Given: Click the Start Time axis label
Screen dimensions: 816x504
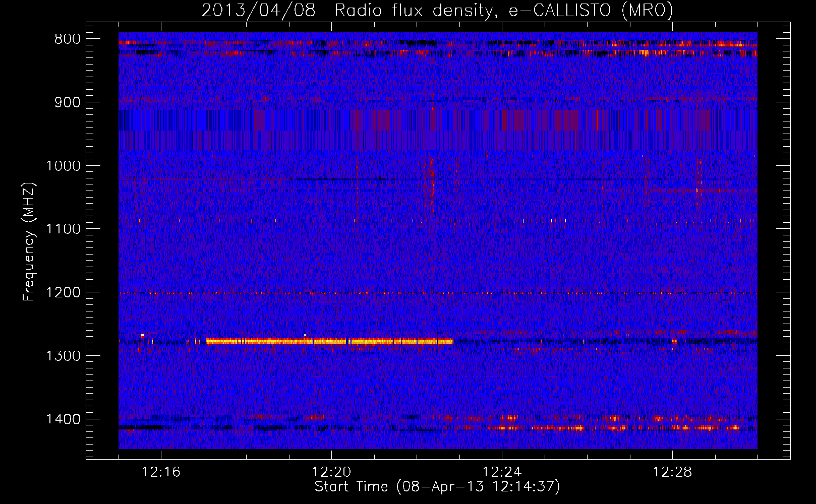Looking at the screenshot, I should click(x=437, y=487).
